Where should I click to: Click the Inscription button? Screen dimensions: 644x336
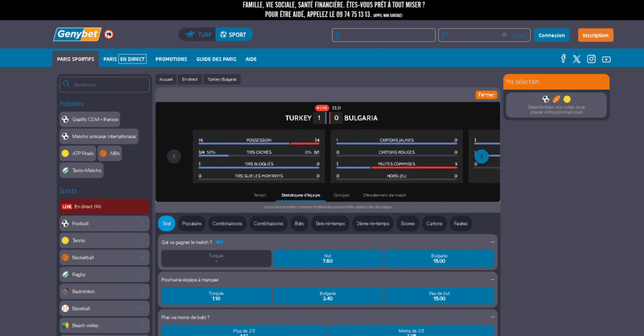point(596,35)
